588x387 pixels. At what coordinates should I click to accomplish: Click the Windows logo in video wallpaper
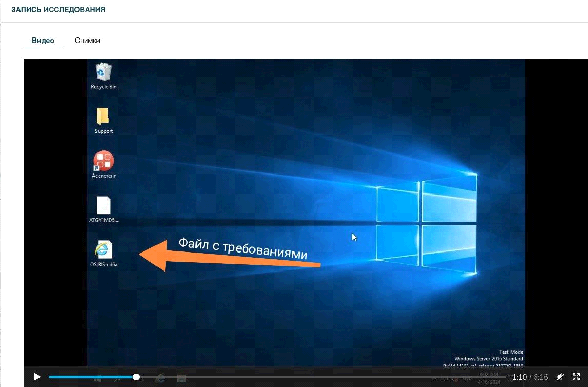(426, 216)
